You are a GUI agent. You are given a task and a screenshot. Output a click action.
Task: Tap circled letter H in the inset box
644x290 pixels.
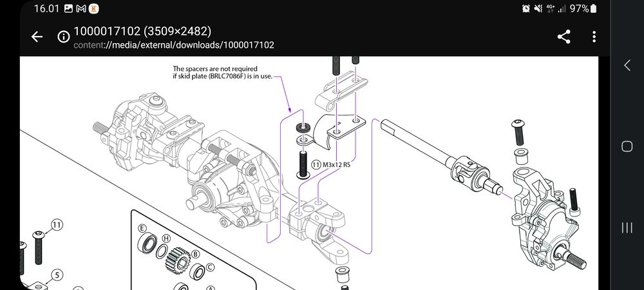click(166, 238)
